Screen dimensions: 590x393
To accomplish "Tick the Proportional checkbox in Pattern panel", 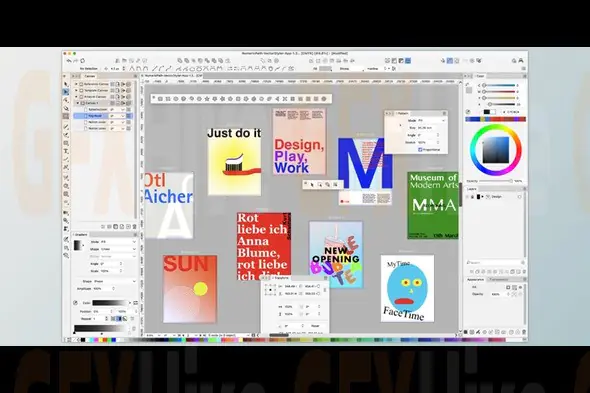I will 420,149.
